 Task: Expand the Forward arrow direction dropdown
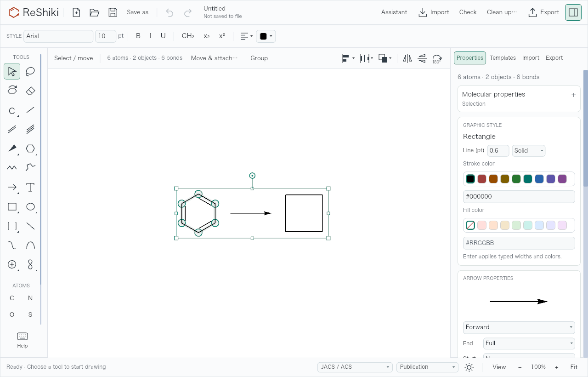point(519,327)
